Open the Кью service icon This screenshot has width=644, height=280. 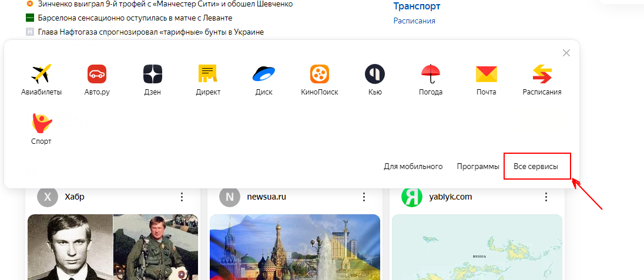(x=375, y=75)
